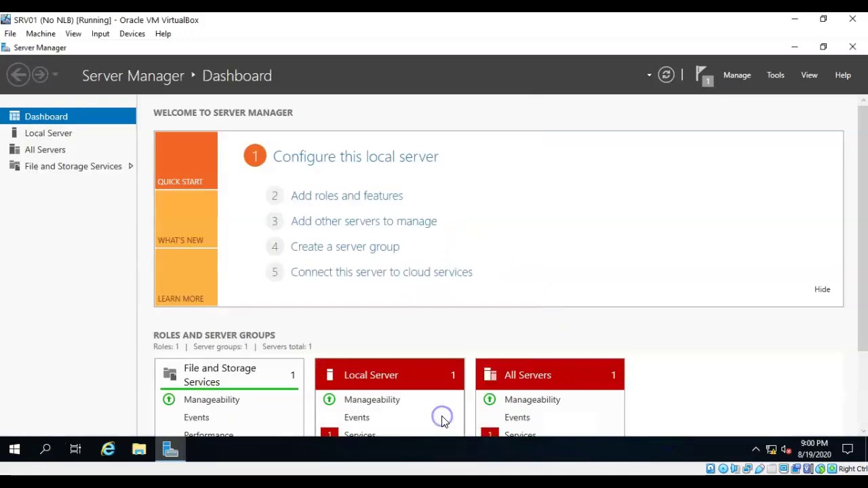Open VirtualBox Machine menu
This screenshot has height=488, width=868.
tap(41, 33)
